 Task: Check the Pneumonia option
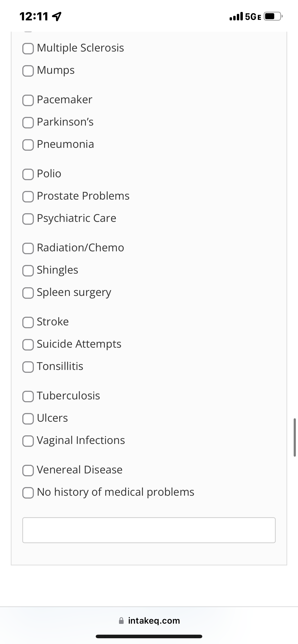[28, 145]
